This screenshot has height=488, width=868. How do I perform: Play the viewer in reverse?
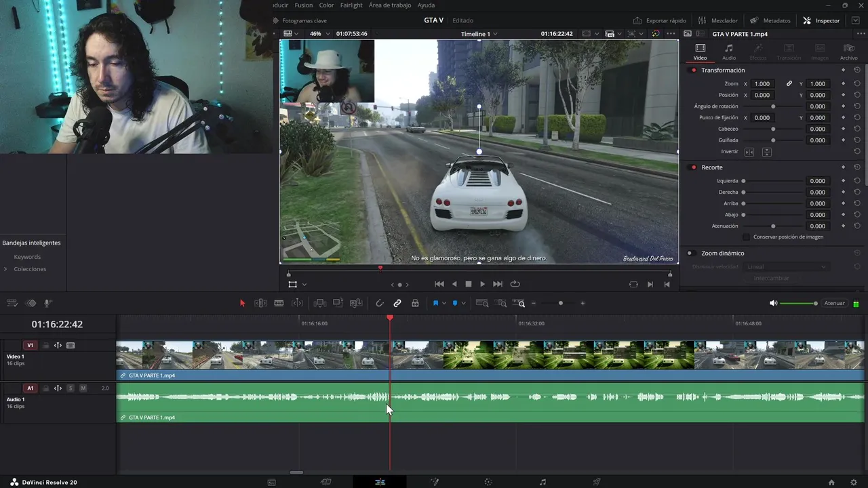click(x=454, y=284)
